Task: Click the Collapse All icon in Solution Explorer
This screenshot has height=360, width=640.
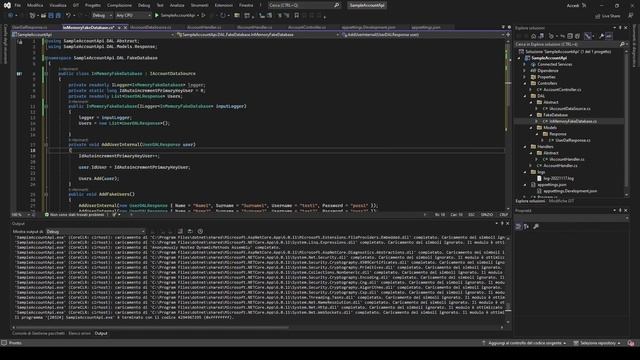Action: [570, 36]
